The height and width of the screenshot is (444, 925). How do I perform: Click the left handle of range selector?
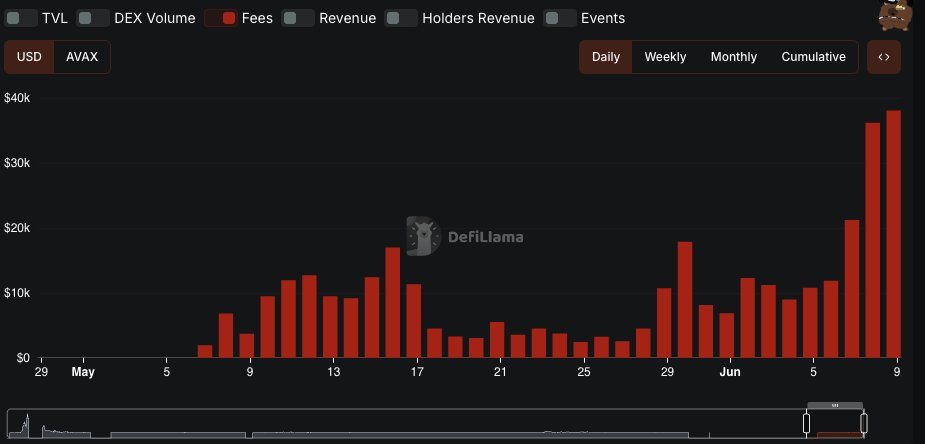click(806, 423)
